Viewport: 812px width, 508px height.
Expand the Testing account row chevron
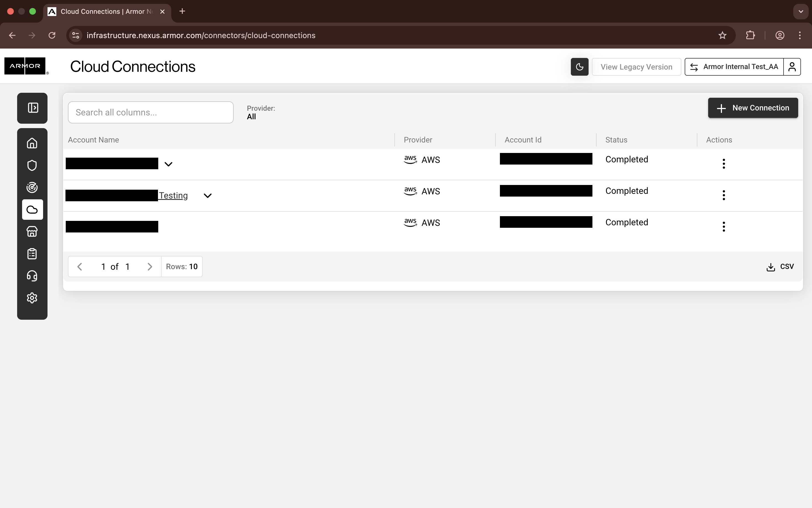point(208,195)
